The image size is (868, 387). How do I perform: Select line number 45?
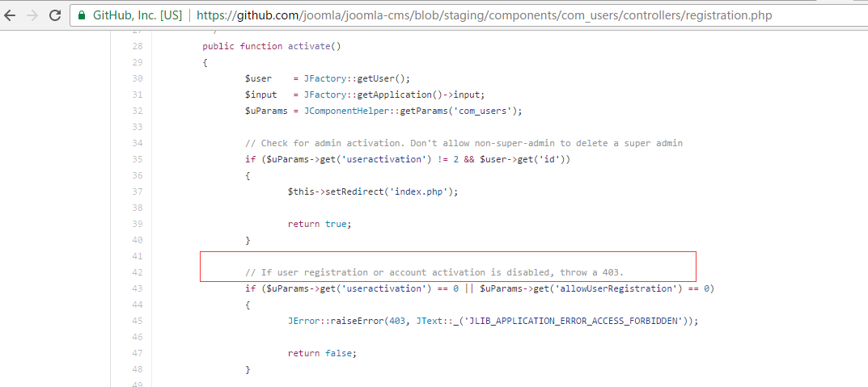138,320
